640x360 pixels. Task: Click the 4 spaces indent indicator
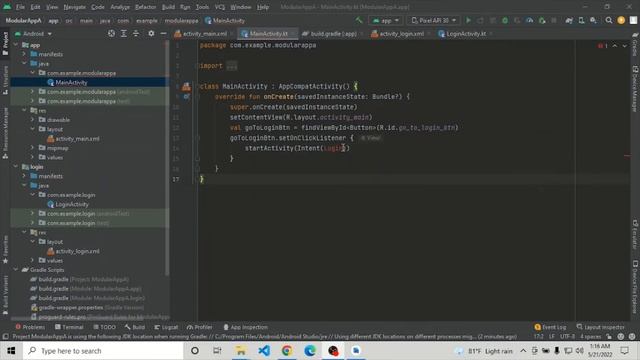tap(591, 336)
